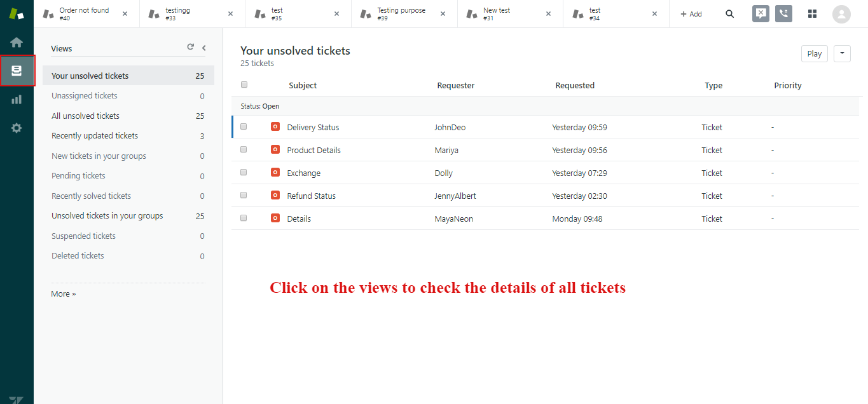Click the search magnifier icon
Screen dimensions: 868x404
(730, 14)
